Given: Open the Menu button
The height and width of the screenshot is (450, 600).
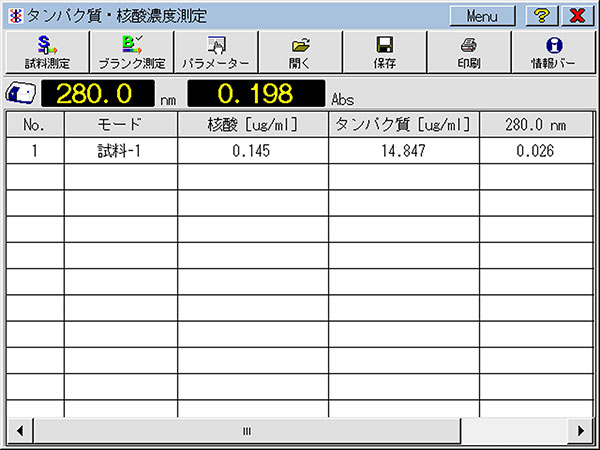Looking at the screenshot, I should tap(482, 16).
